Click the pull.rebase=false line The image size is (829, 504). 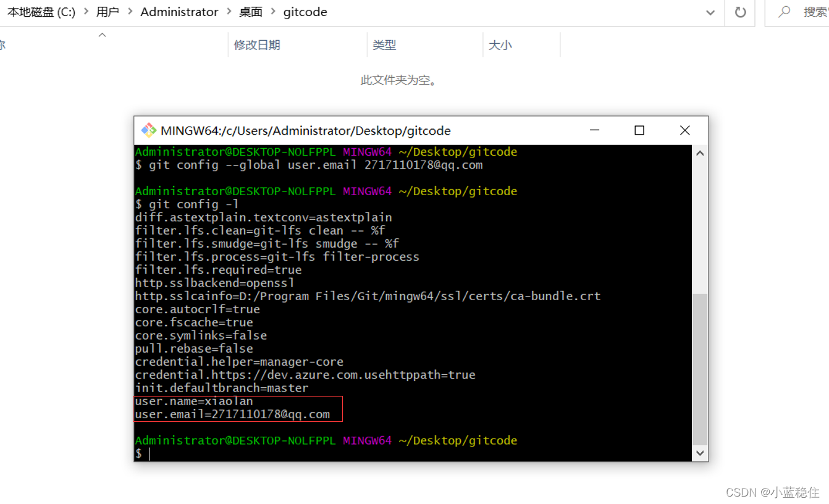pyautogui.click(x=194, y=349)
